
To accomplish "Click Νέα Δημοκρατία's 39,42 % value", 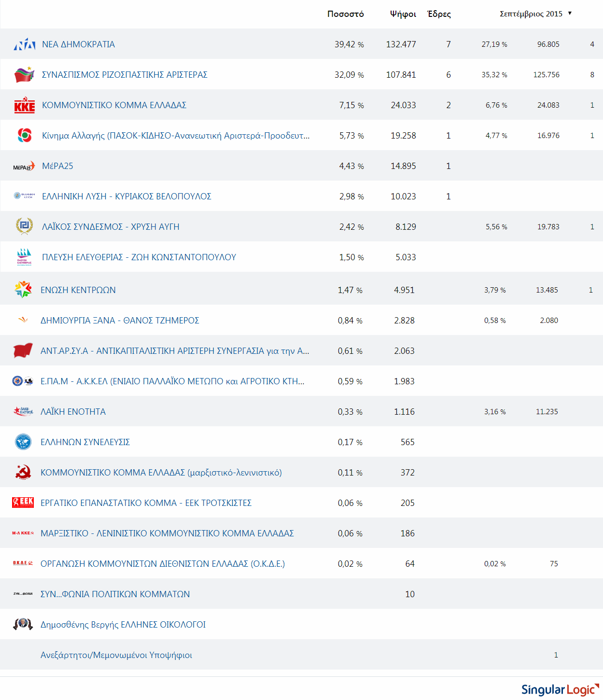I will [349, 44].
